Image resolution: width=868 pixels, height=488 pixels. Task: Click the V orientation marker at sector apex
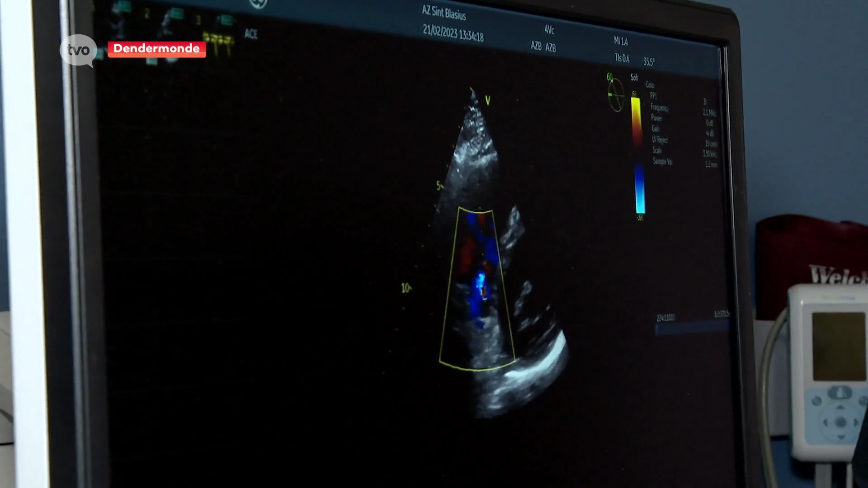[x=487, y=100]
